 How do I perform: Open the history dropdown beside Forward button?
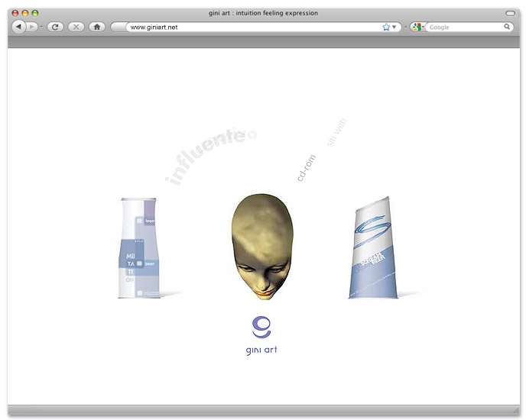click(41, 27)
